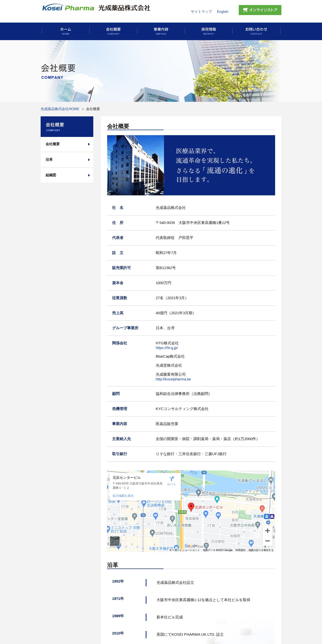Click the shopping cart icon in オンラインストア
This screenshot has width=322, height=644.
coord(245,10)
